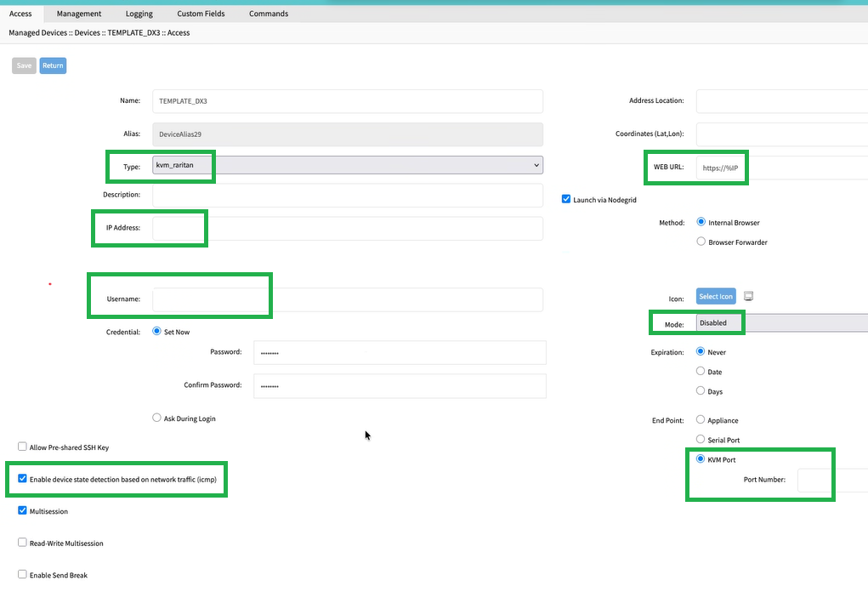Screen dimensions: 868x592
Task: Click the Return button
Action: (53, 65)
